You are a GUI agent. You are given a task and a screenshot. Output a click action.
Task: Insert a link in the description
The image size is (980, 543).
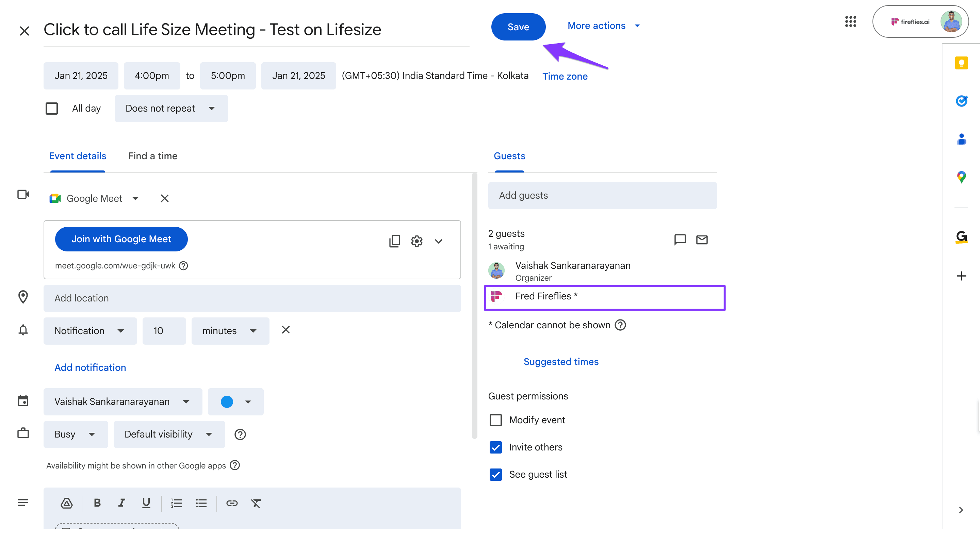(232, 503)
